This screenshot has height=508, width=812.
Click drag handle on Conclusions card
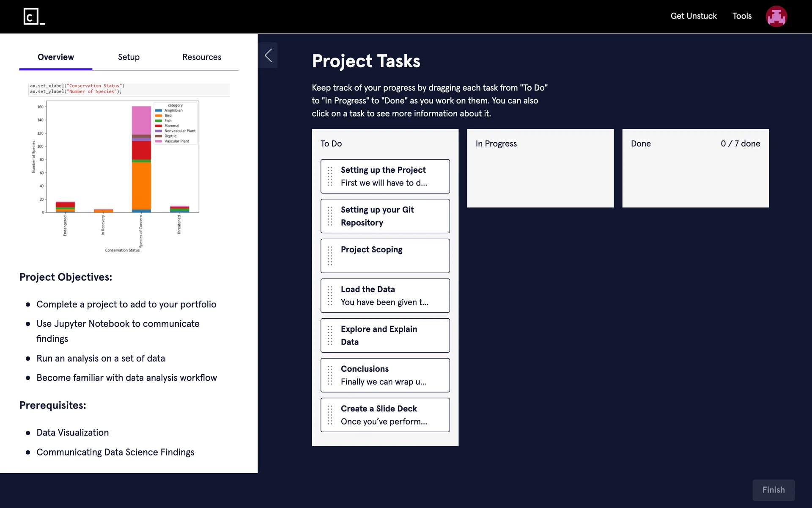pyautogui.click(x=330, y=375)
